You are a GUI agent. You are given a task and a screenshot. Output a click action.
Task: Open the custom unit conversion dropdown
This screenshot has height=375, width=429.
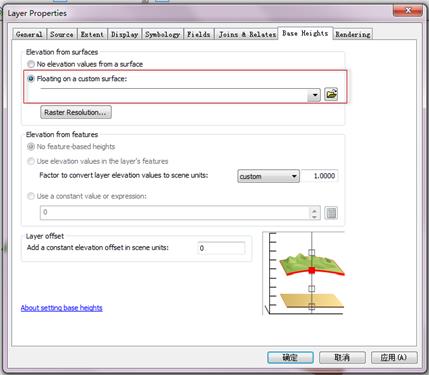point(268,176)
